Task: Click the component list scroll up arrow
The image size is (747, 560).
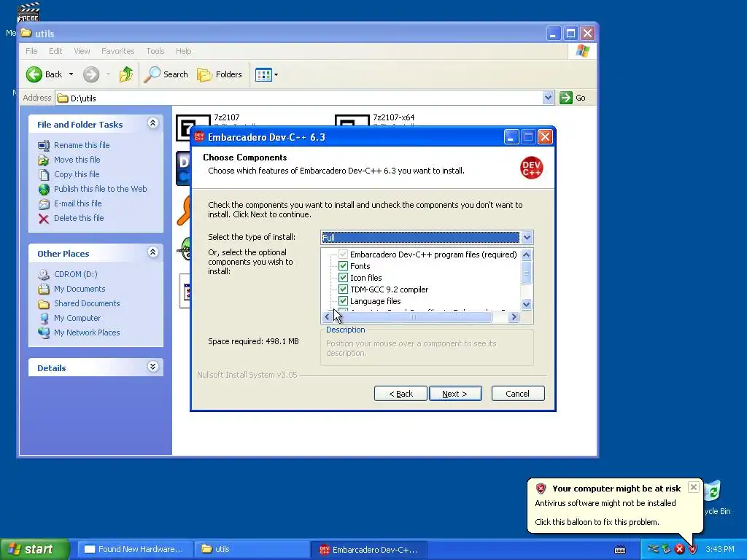Action: click(527, 254)
